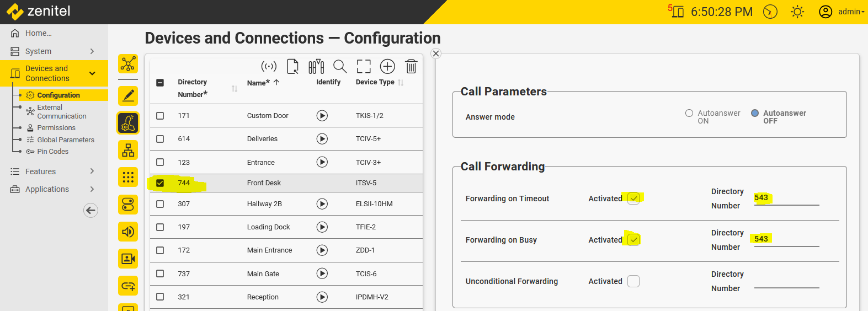Open the dial keypad dots sidebar icon
The width and height of the screenshot is (868, 311).
(x=128, y=177)
